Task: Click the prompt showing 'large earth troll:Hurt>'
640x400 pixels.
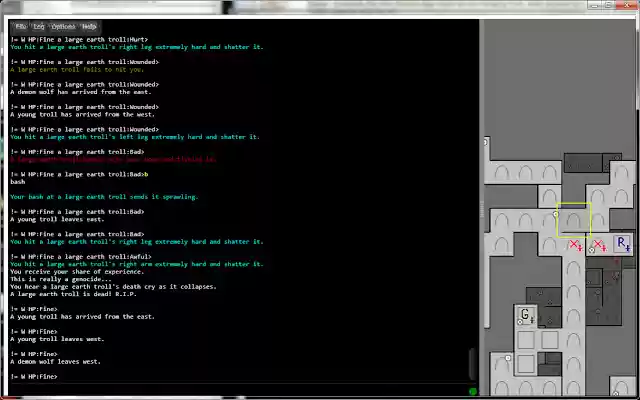Action: pos(79,40)
